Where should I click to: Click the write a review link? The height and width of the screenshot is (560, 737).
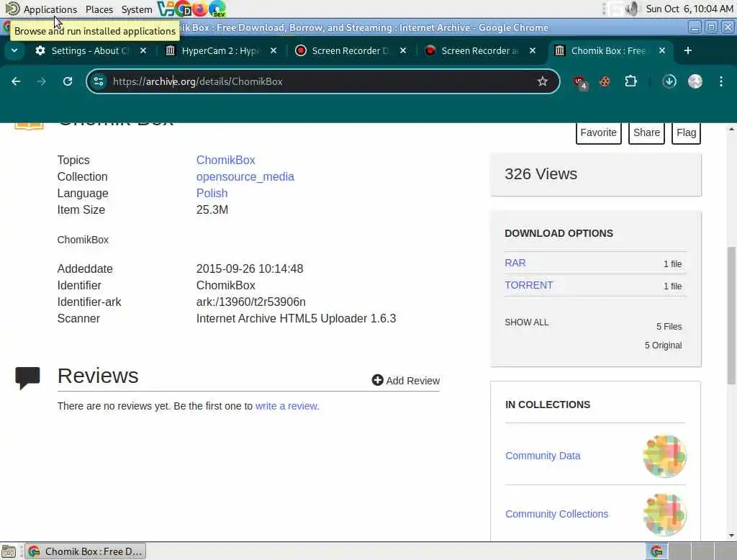point(287,406)
